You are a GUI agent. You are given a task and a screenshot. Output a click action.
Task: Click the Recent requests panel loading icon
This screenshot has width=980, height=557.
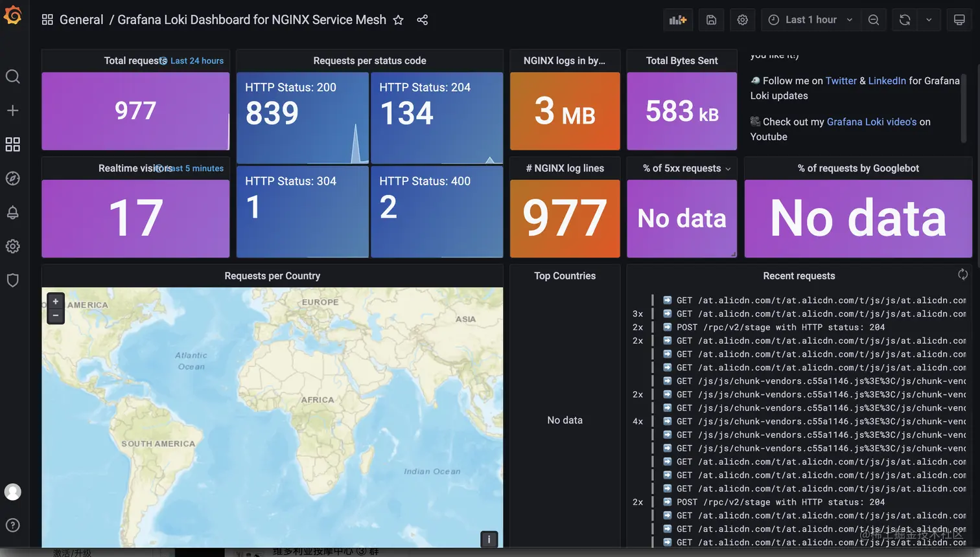[x=963, y=275]
